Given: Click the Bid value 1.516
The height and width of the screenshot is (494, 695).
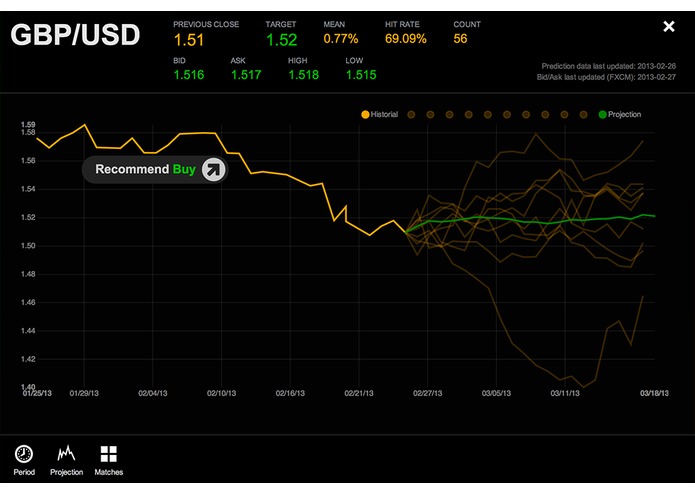Looking at the screenshot, I should point(189,75).
